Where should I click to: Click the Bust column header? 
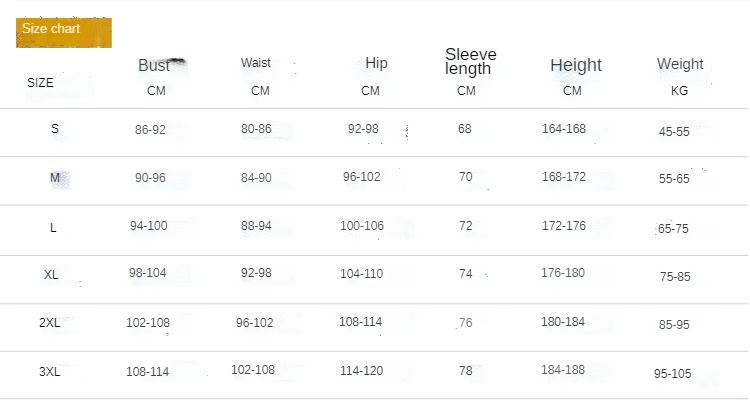tap(155, 65)
